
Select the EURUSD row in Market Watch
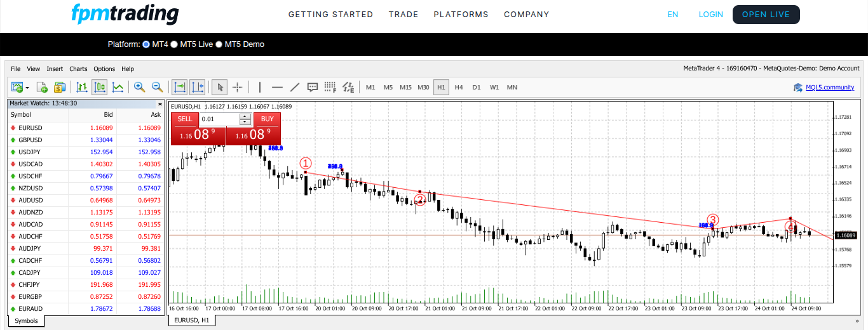click(x=86, y=128)
